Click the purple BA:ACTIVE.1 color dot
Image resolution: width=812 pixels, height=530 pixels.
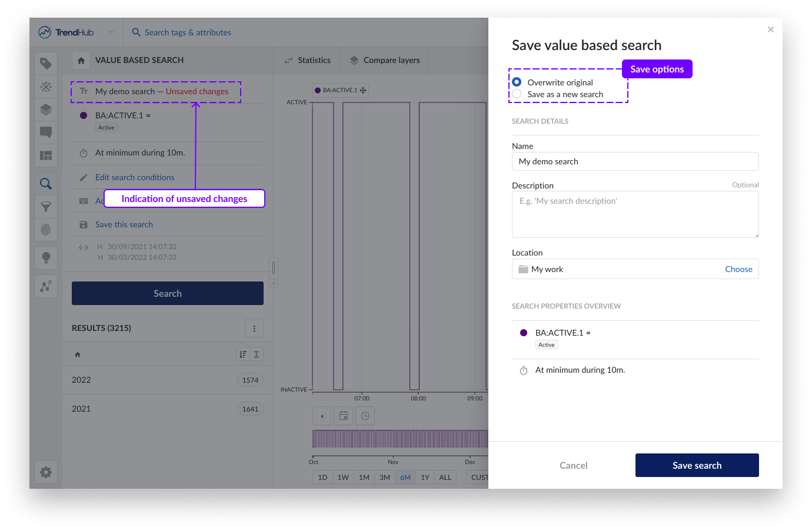coord(84,115)
